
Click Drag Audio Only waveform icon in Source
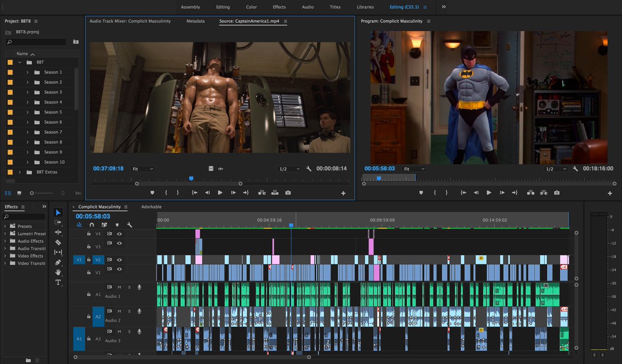coord(220,169)
